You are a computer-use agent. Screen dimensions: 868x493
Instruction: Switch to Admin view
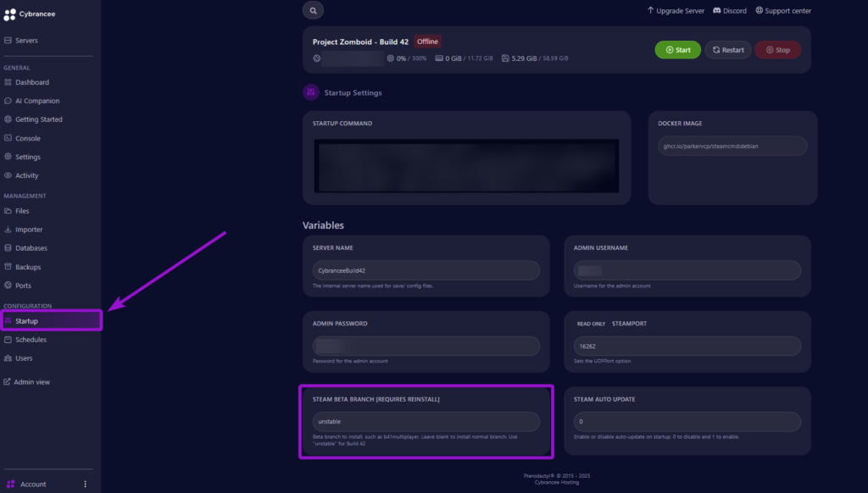(x=31, y=382)
